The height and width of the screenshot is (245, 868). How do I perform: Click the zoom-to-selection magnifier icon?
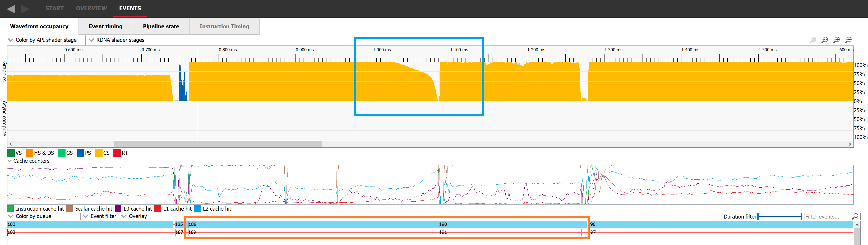(812, 39)
